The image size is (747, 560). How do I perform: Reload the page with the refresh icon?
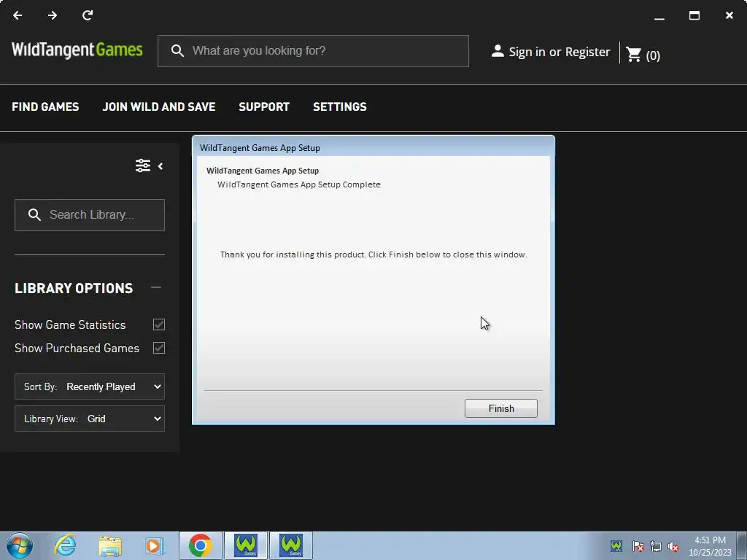click(88, 15)
